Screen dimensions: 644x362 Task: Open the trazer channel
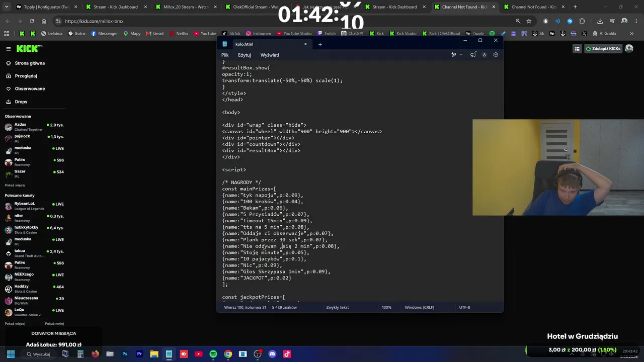pos(34,173)
